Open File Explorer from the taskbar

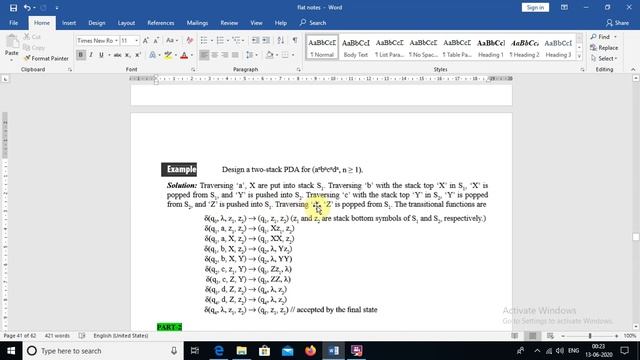[242, 351]
